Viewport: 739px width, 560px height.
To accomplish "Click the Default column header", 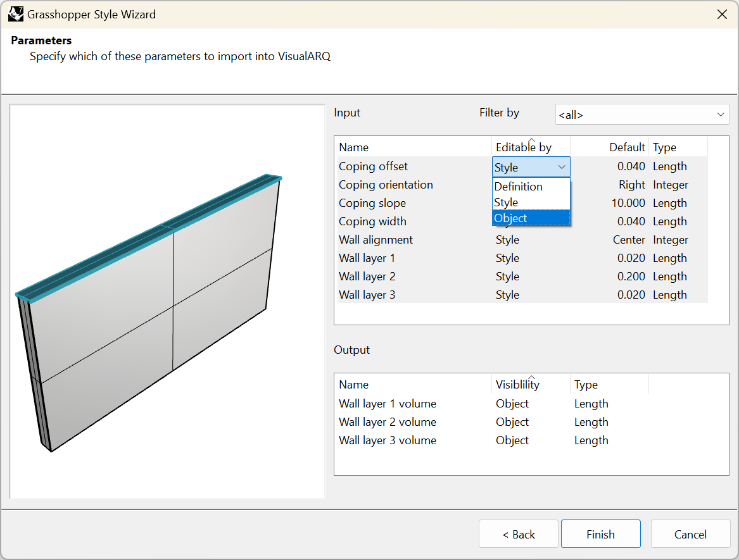I will tap(609, 147).
